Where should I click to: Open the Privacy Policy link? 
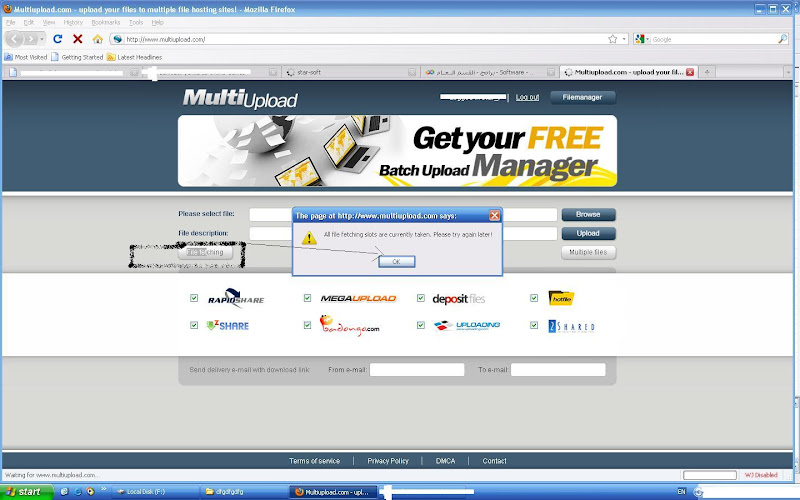[388, 461]
